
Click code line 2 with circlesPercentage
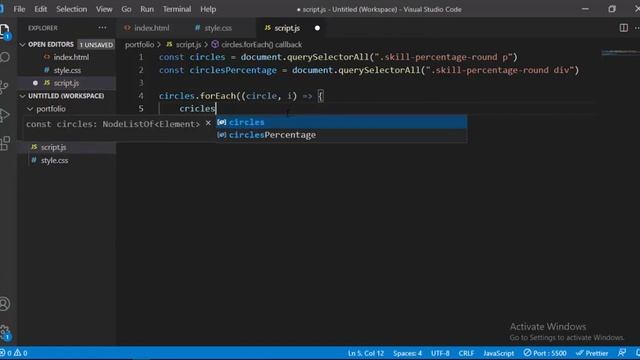(369, 70)
